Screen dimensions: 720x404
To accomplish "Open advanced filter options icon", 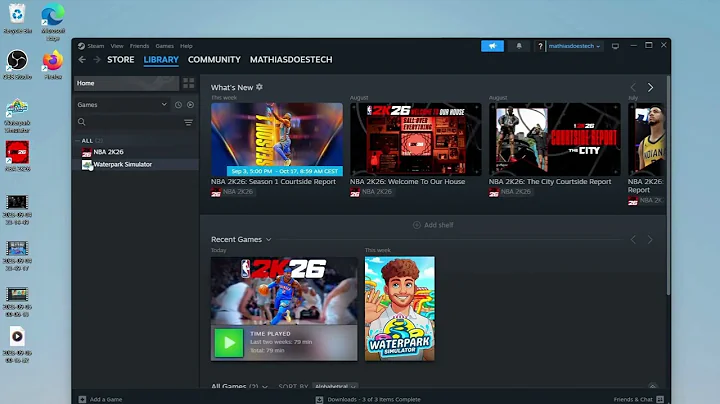I will 188,122.
